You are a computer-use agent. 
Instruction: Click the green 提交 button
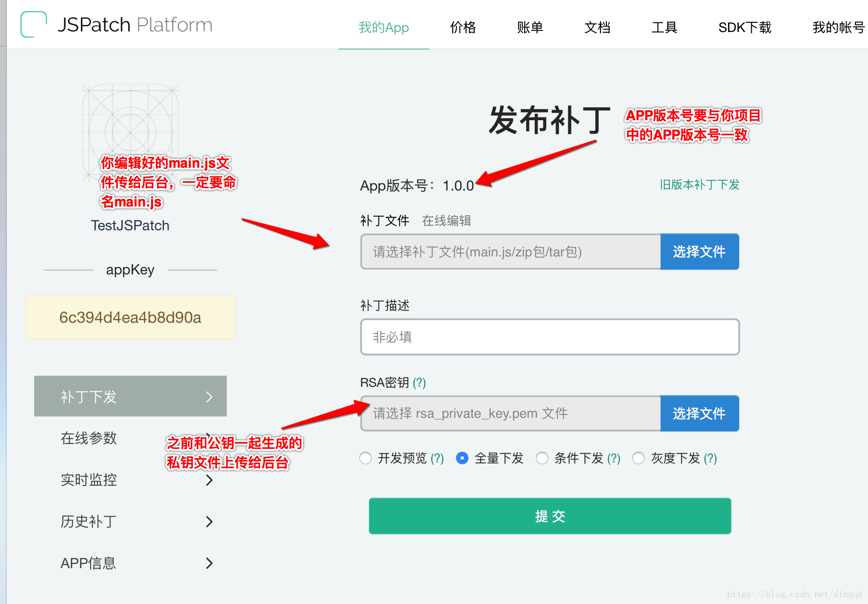(x=550, y=516)
